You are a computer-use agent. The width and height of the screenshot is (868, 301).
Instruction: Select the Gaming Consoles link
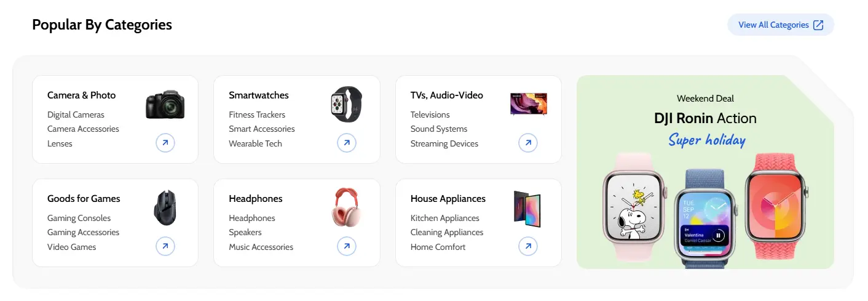click(79, 218)
